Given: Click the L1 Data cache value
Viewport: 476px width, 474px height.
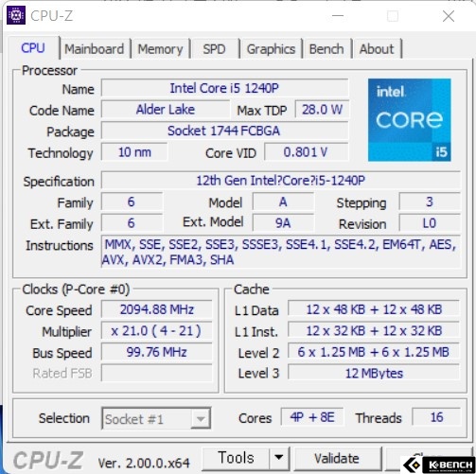Looking at the screenshot, I should [374, 309].
